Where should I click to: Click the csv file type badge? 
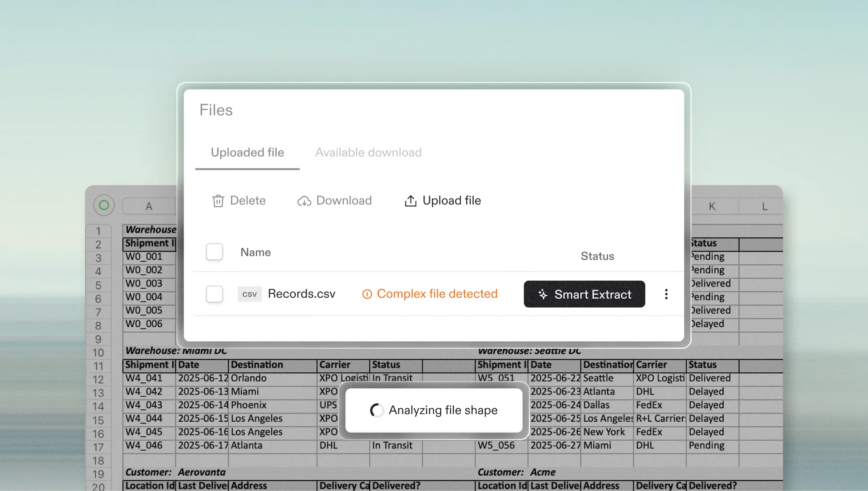click(250, 294)
